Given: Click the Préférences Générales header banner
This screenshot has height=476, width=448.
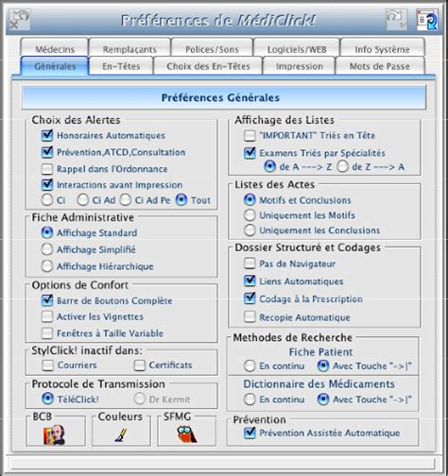Looking at the screenshot, I should (224, 97).
